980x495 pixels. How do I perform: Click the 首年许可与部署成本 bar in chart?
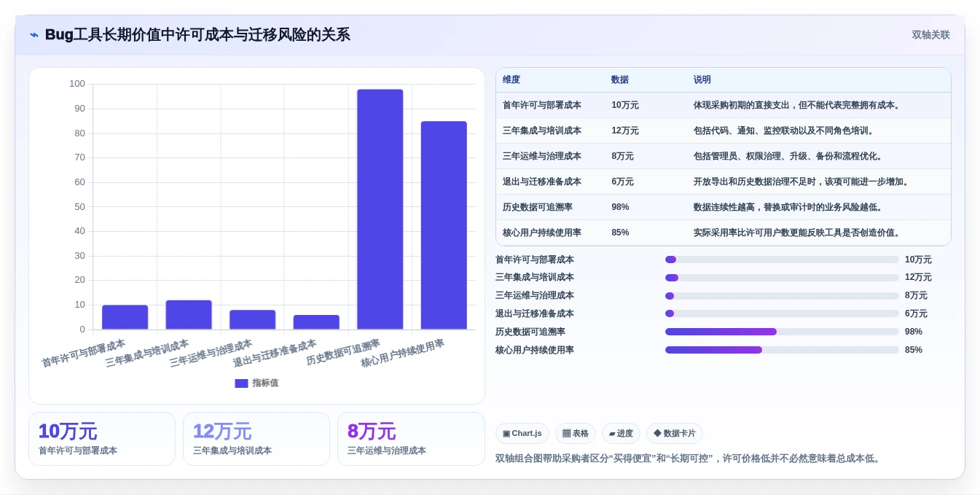coord(125,317)
